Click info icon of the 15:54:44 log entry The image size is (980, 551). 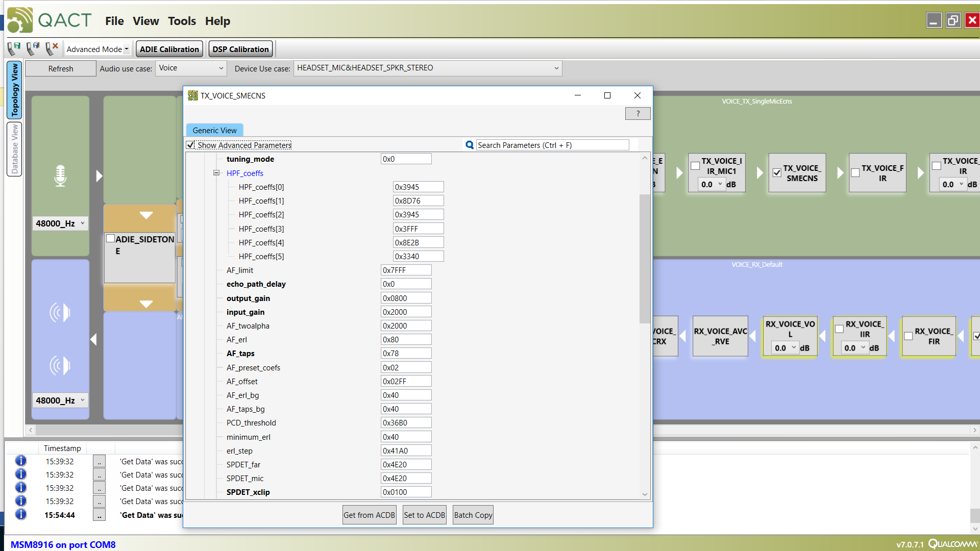tap(21, 514)
